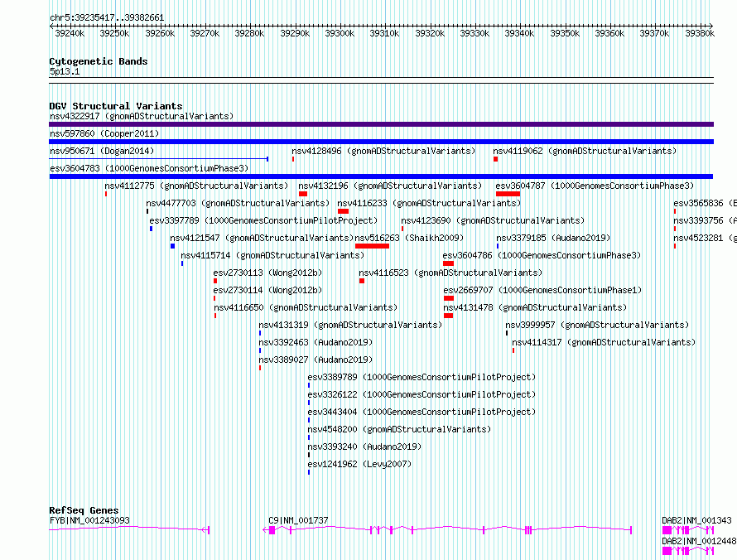
Task: Click the 39300k ruler position
Action: 340,33
